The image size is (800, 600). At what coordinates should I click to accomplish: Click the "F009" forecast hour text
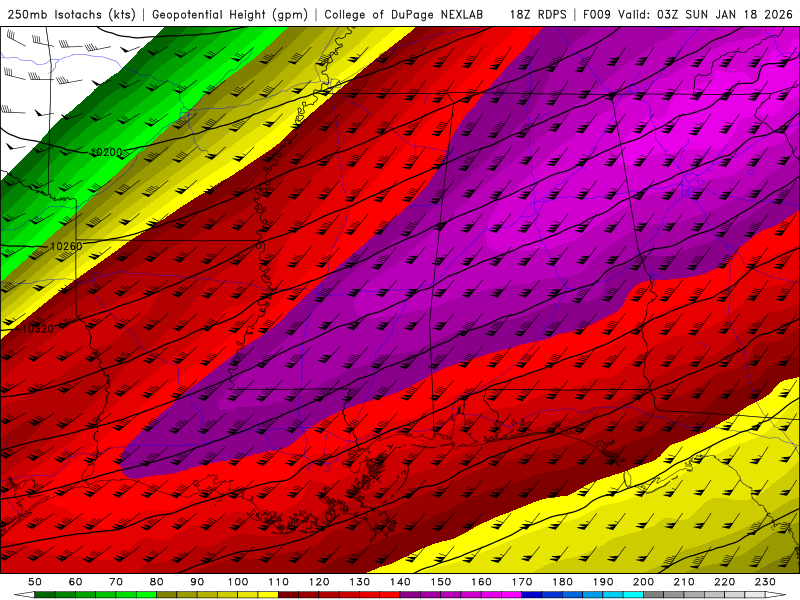pos(596,15)
